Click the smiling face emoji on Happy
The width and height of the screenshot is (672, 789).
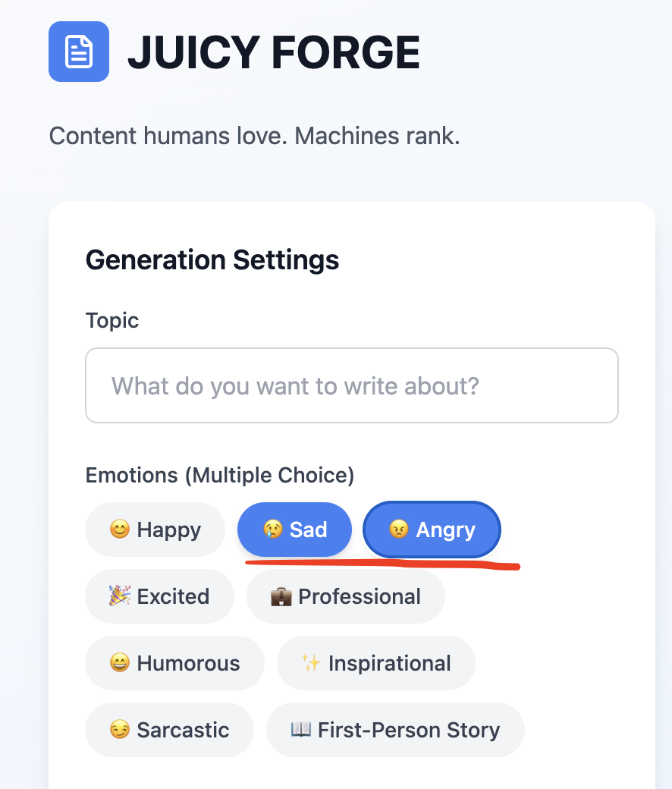click(120, 530)
